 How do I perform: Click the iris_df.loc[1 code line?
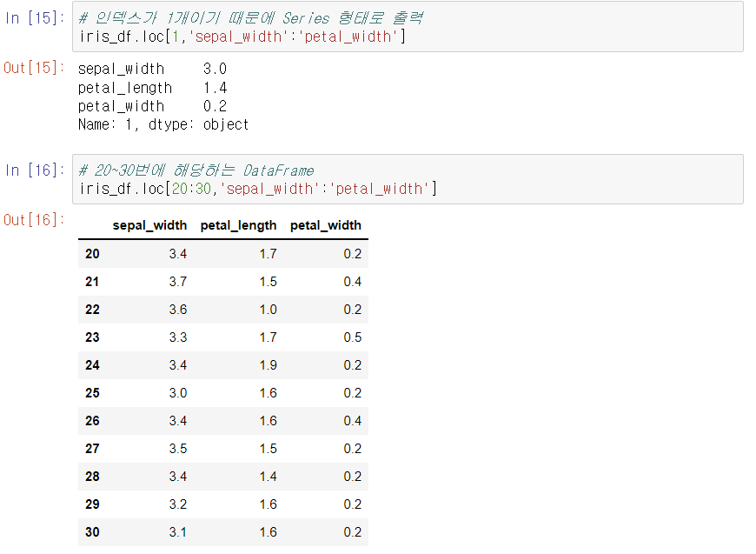coord(242,37)
